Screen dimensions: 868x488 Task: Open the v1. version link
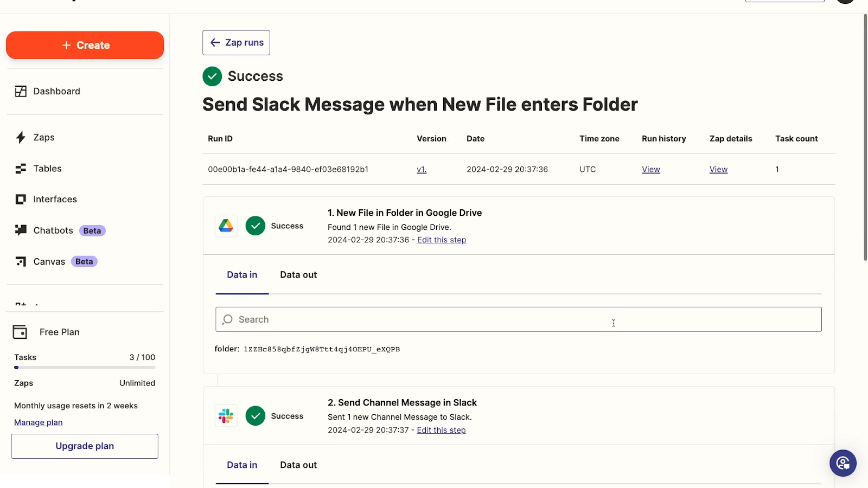coord(422,169)
